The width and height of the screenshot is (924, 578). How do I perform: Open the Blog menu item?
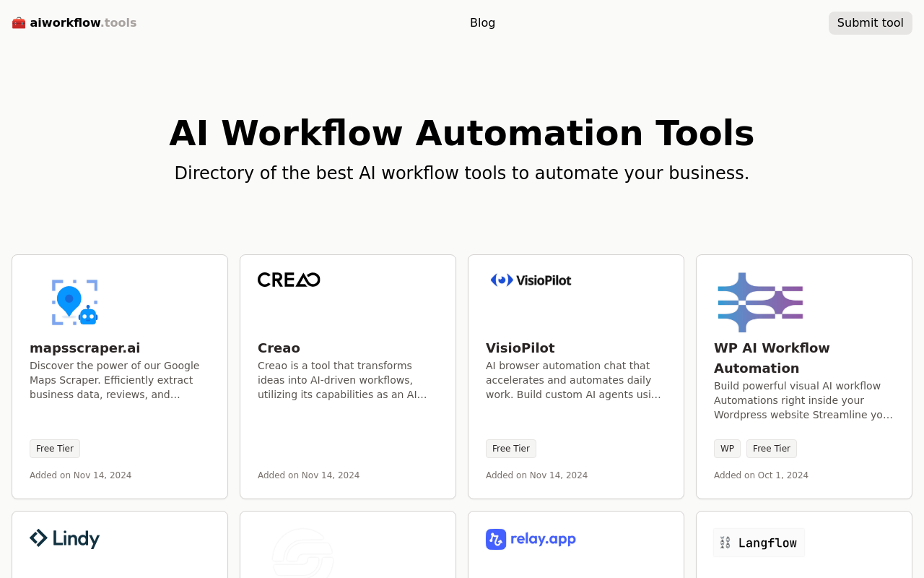[x=482, y=23]
